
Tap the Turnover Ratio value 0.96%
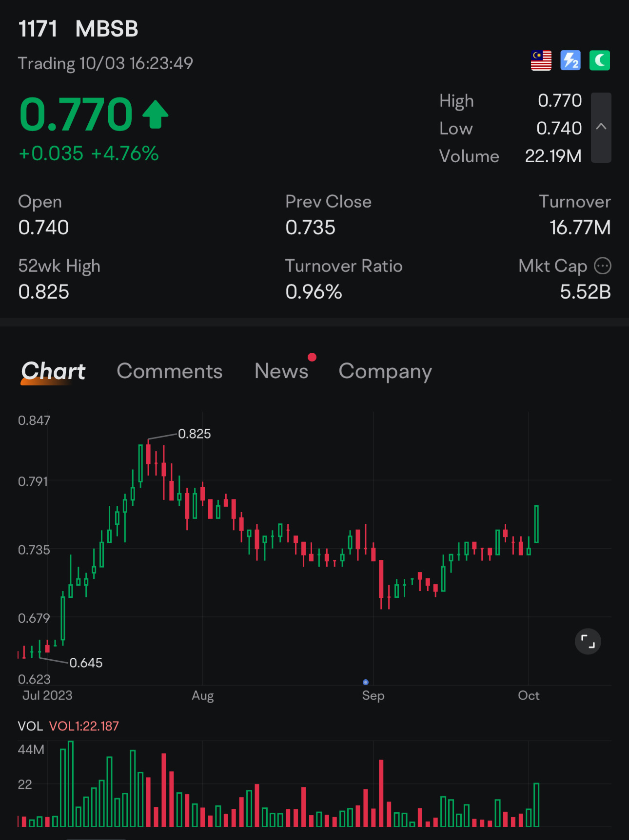coord(314,292)
